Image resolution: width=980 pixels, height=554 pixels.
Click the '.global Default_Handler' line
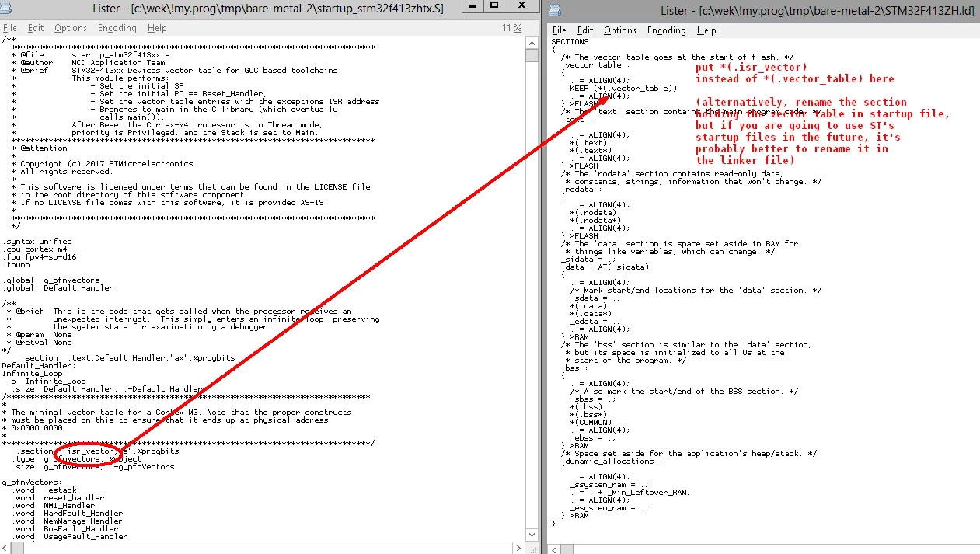60,288
